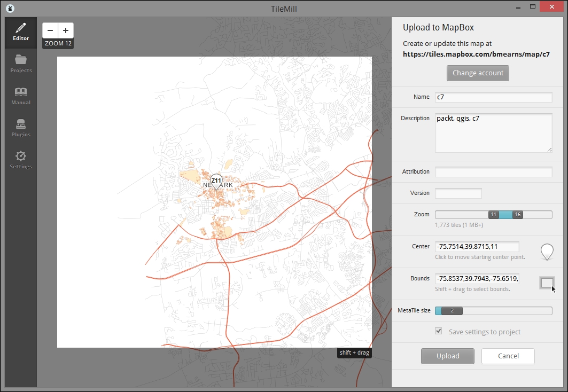Click the map center marker pin icon
The height and width of the screenshot is (392, 568).
point(547,251)
